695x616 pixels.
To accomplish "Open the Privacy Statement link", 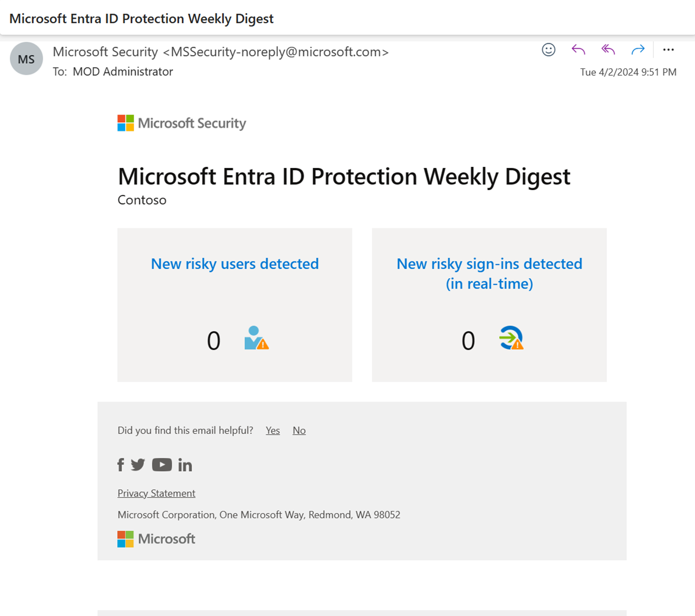I will click(156, 493).
